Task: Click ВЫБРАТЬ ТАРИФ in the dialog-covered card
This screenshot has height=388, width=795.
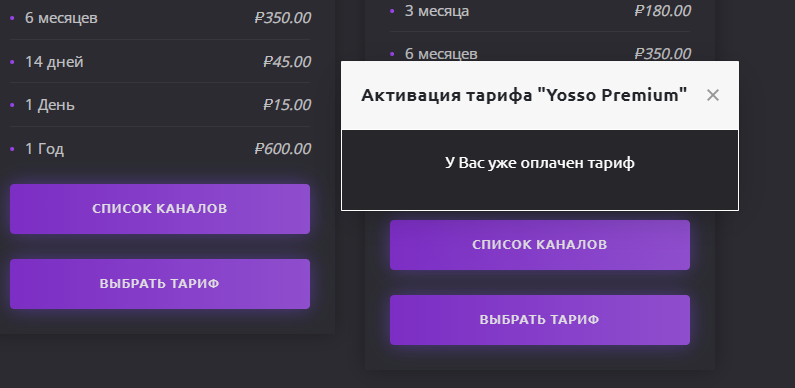Action: (539, 320)
